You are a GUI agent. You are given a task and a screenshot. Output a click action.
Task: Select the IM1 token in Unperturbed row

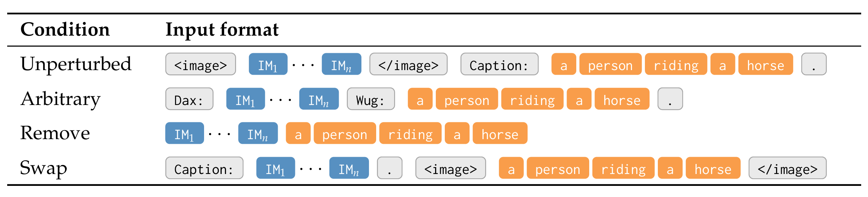268,64
